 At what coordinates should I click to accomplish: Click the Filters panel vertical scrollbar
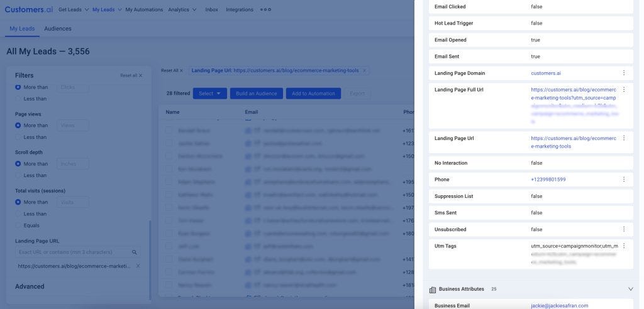(150, 261)
